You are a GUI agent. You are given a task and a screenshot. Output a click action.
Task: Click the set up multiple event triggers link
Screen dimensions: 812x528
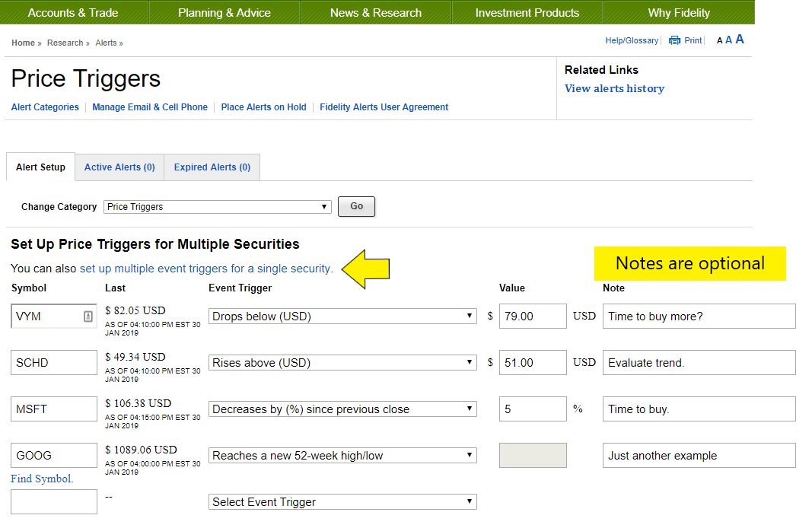205,269
